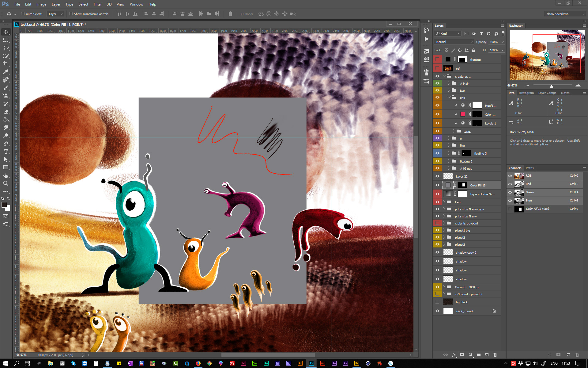Hide the Background layer

pyautogui.click(x=437, y=311)
